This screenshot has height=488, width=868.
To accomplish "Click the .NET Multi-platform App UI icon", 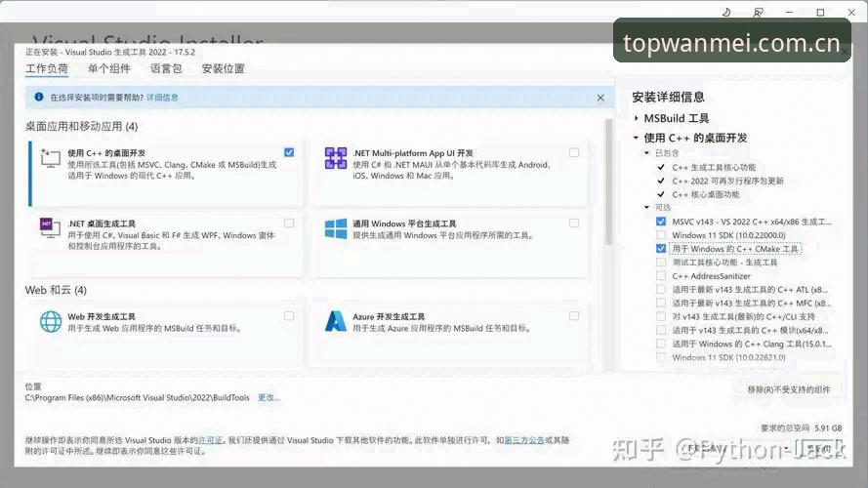I will 336,158.
